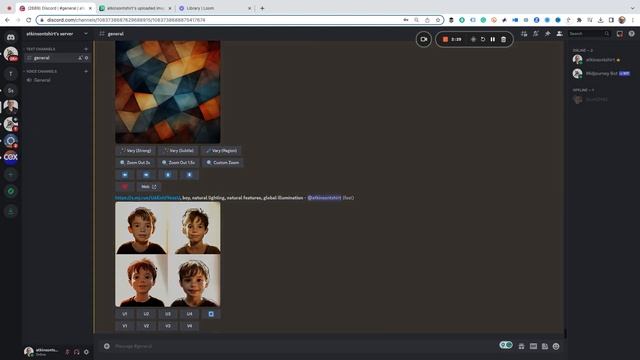Open the emoji picker icon
Image resolution: width=640 pixels, height=360 pixels.
click(x=556, y=346)
